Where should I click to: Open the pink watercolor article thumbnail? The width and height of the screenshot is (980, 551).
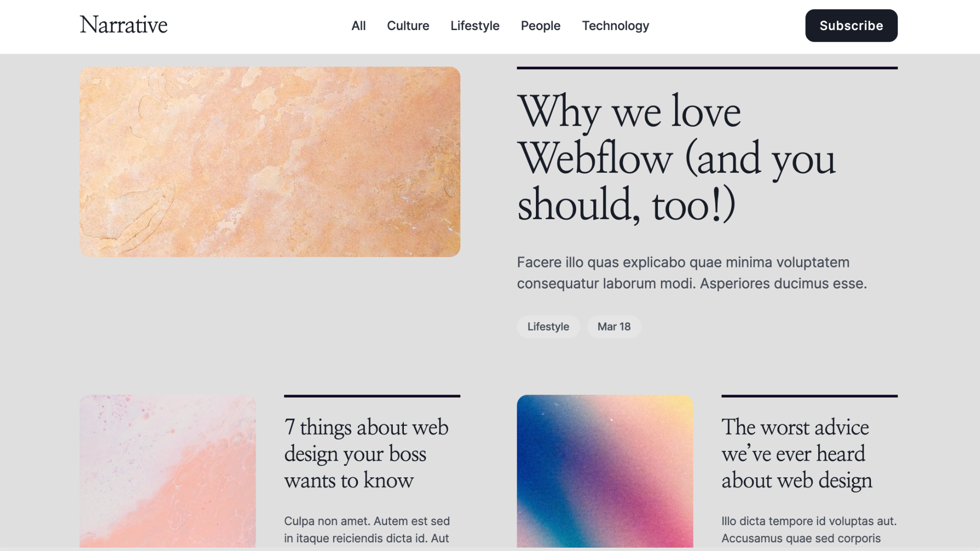pos(167,471)
